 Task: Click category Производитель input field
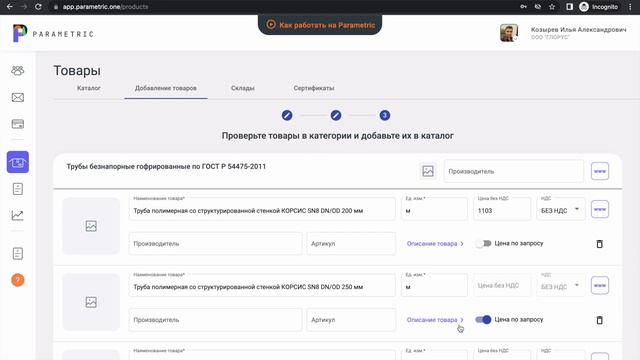[513, 171]
